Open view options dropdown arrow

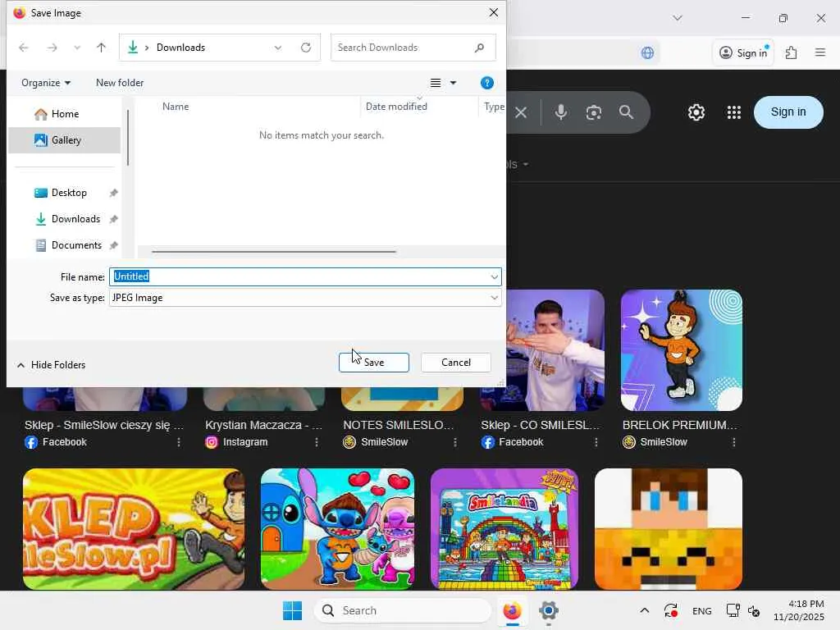tap(453, 83)
